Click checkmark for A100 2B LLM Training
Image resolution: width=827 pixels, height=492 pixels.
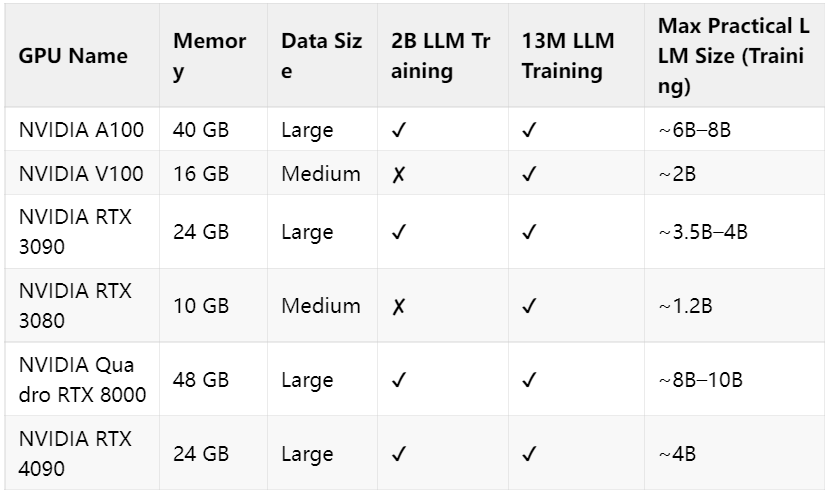pyautogui.click(x=399, y=130)
